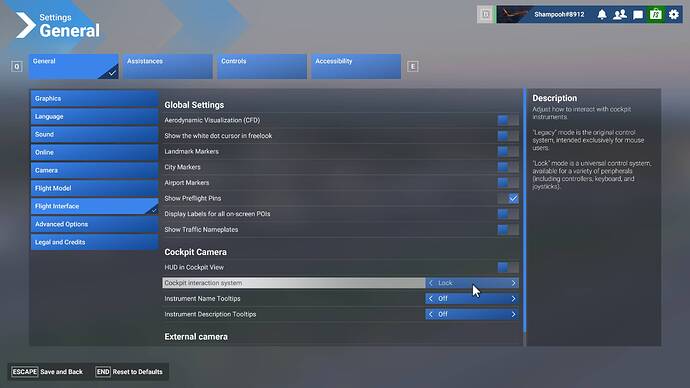Click Save and Back button
690x388 pixels.
pos(48,372)
